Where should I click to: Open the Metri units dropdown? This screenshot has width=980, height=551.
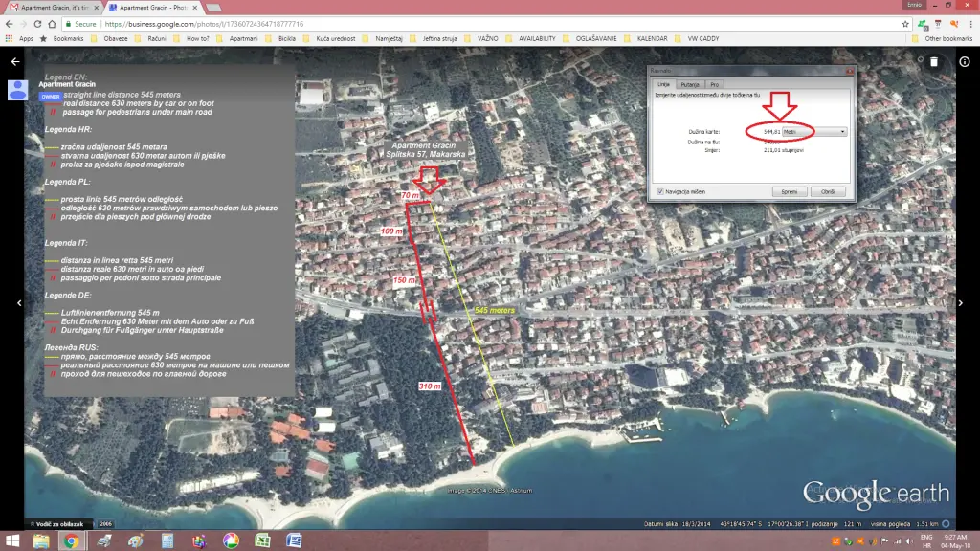point(814,131)
